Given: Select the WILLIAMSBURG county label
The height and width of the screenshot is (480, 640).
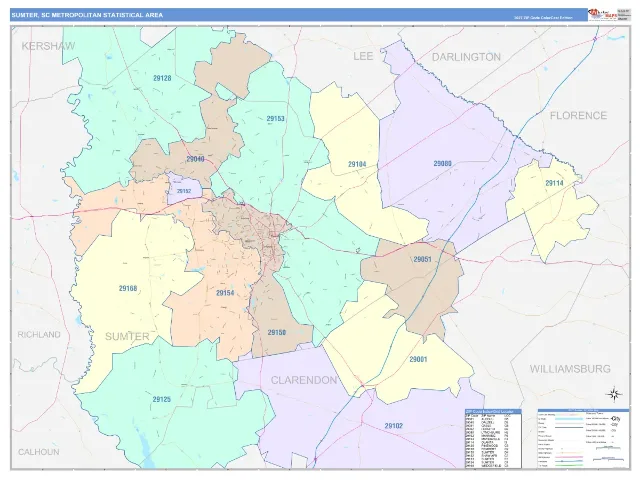Looking at the screenshot, I should pos(570,369).
